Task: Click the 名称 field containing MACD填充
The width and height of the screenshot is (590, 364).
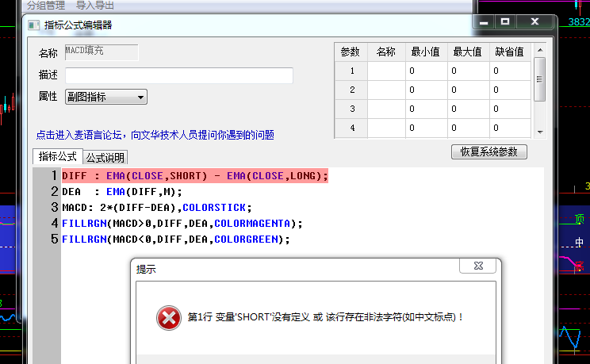Action: [x=102, y=52]
